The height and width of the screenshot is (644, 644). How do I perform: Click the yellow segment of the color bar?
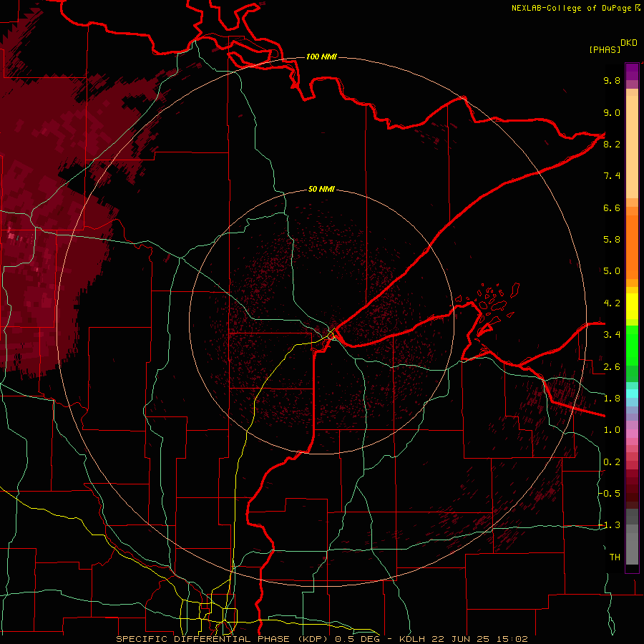coord(632,306)
